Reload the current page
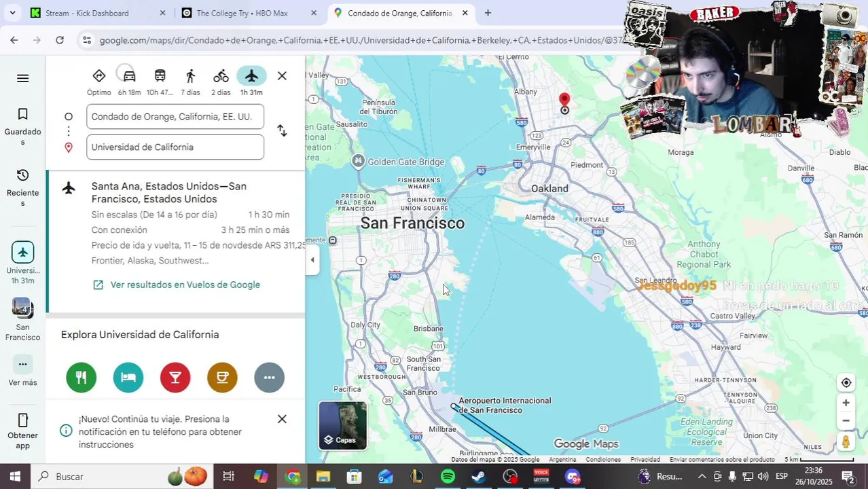The image size is (868, 489). [x=60, y=40]
